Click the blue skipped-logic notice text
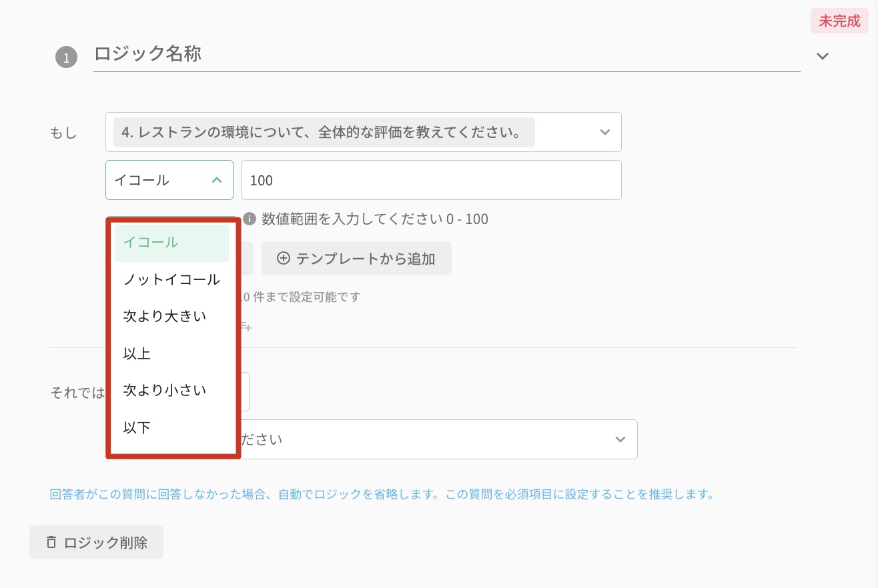The image size is (878, 588). click(382, 495)
